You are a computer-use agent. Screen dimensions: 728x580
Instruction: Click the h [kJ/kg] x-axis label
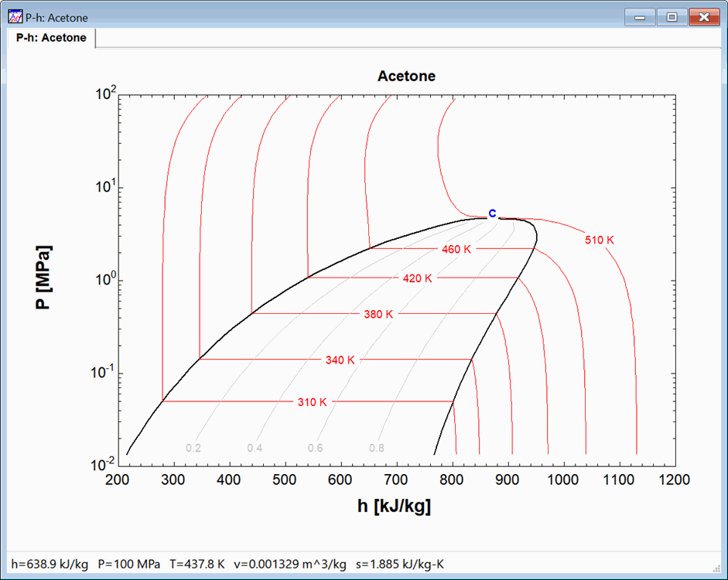[x=395, y=507]
